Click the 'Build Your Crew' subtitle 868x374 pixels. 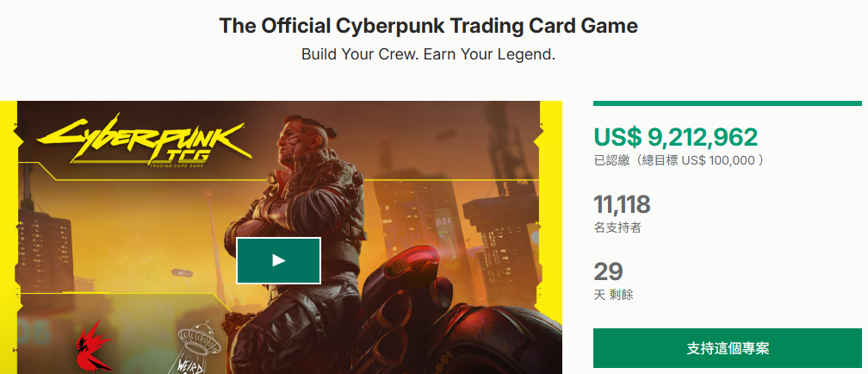pos(428,54)
